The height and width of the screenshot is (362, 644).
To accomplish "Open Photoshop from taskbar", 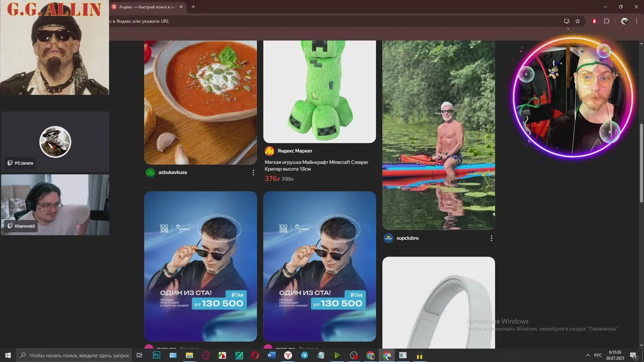I will click(156, 355).
